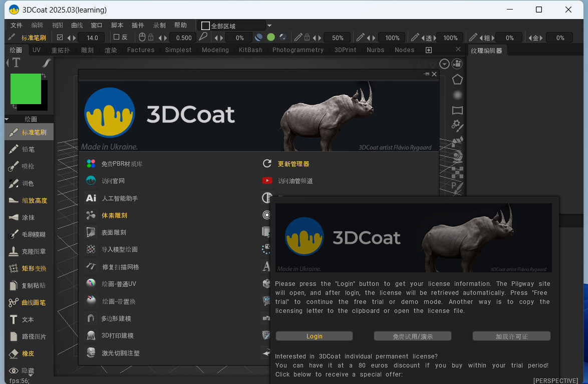Image resolution: width=588 pixels, height=384 pixels.
Task: Click the 透 opacity 100% value field
Action: [x=450, y=38]
